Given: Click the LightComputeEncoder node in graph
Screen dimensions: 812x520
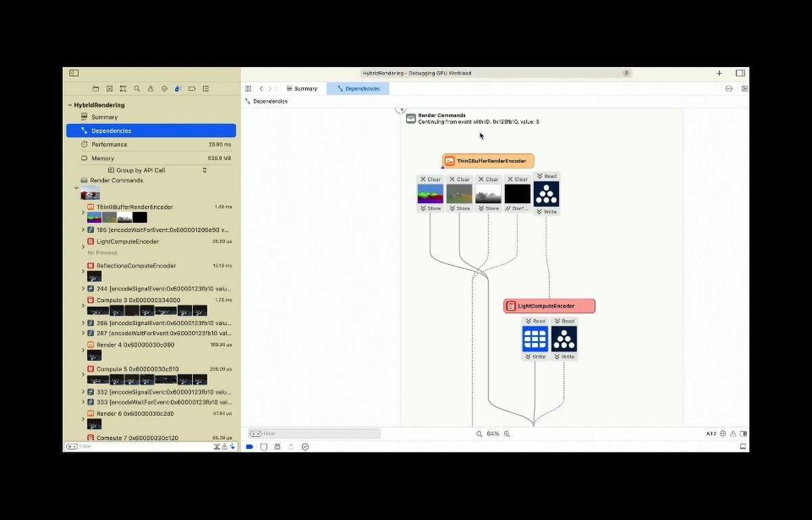Looking at the screenshot, I should pos(549,306).
